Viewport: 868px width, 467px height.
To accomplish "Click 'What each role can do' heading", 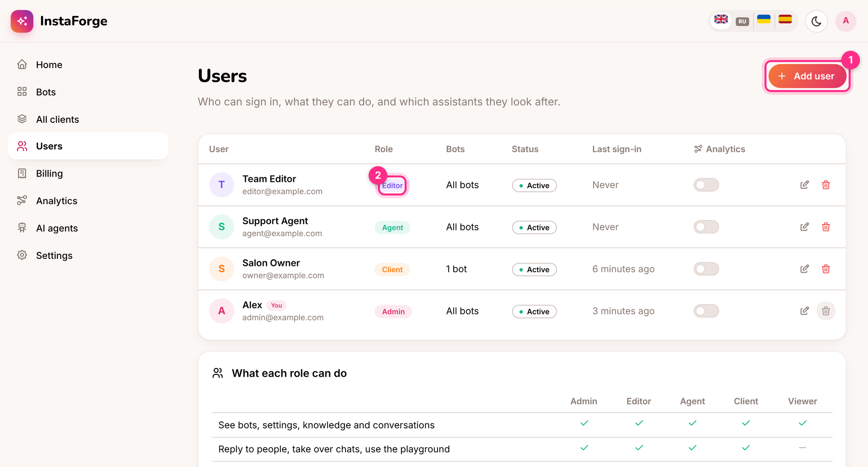I will 289,373.
